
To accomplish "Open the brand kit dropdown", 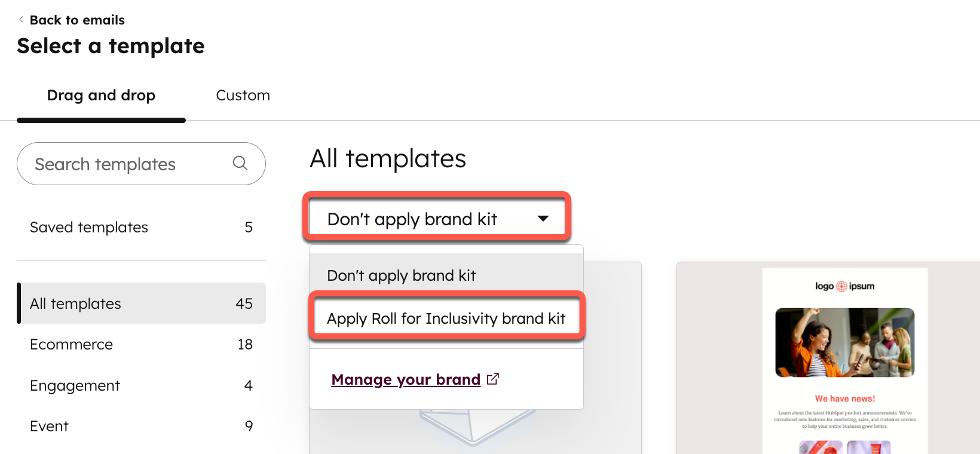I will 436,219.
